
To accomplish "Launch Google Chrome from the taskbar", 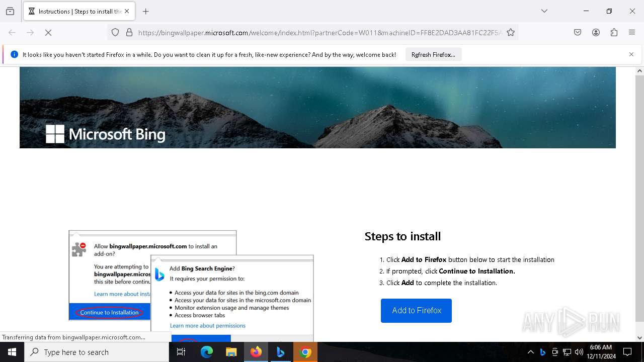I will 305,352.
